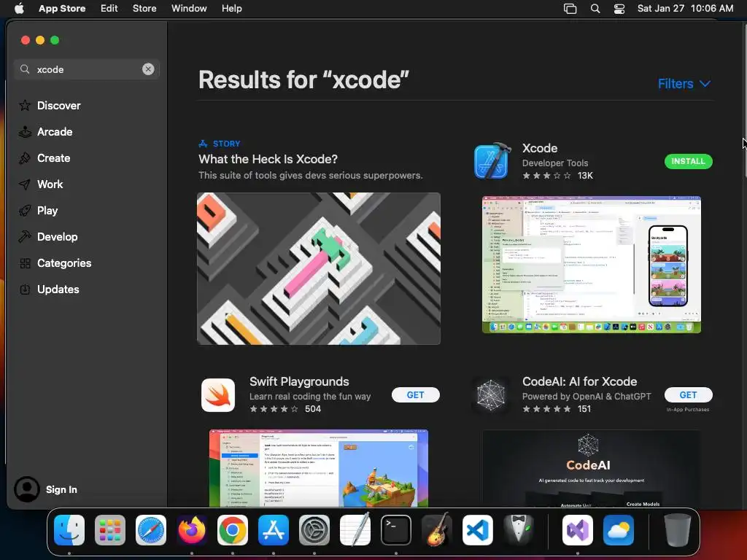Focus the xcode search input field
The width and height of the screenshot is (747, 560).
pos(87,69)
